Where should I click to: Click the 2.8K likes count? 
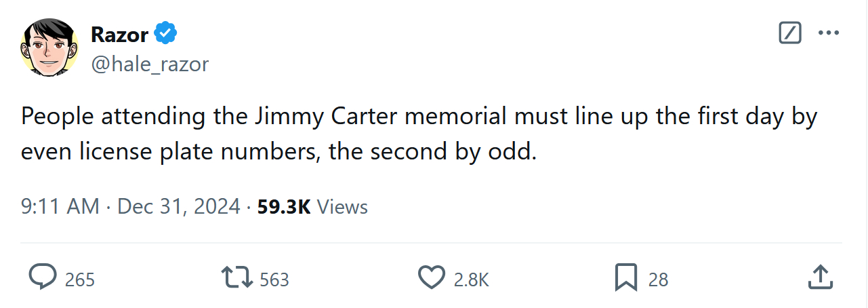tap(472, 280)
